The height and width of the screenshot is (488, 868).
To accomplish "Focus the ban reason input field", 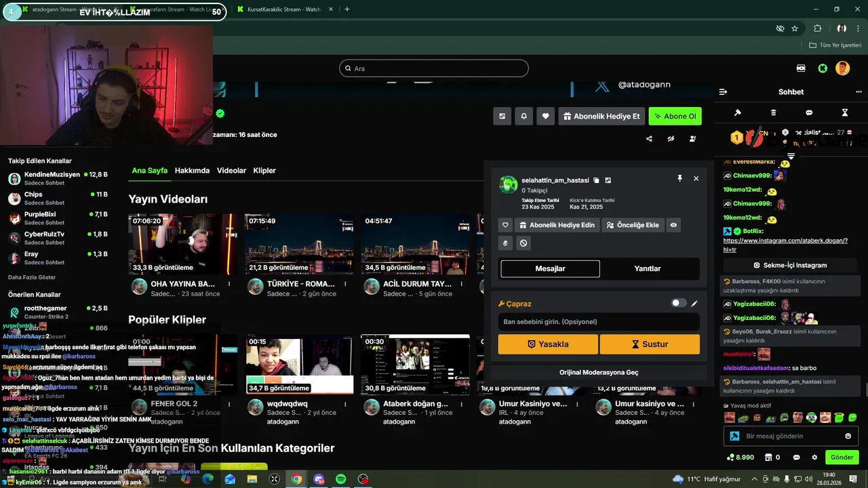I will tap(599, 321).
